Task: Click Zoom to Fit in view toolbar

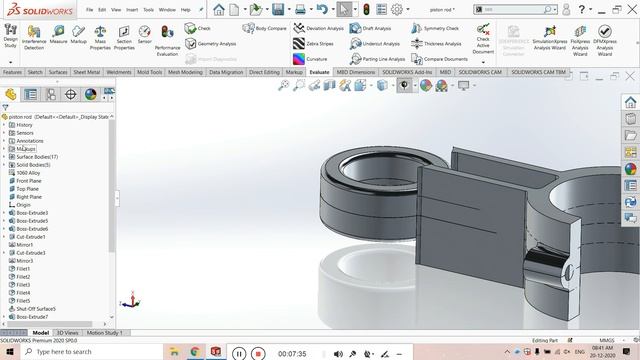Action: pyautogui.click(x=284, y=85)
